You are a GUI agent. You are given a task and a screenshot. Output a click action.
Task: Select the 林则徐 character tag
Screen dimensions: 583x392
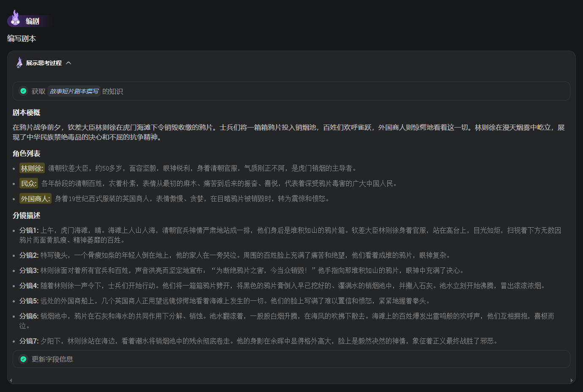(x=32, y=168)
